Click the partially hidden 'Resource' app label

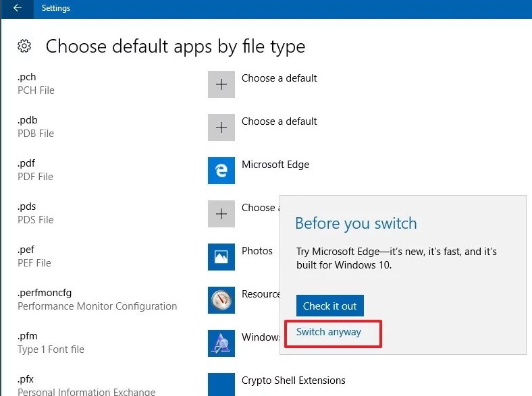coord(261,294)
